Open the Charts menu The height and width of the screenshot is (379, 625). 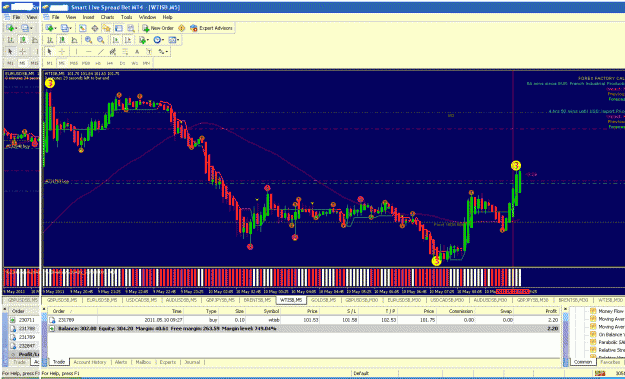click(x=108, y=17)
